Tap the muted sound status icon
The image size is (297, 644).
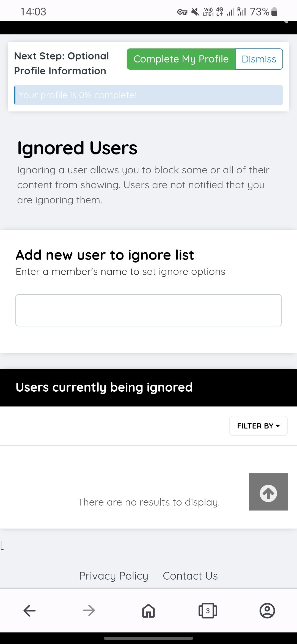[x=195, y=12]
